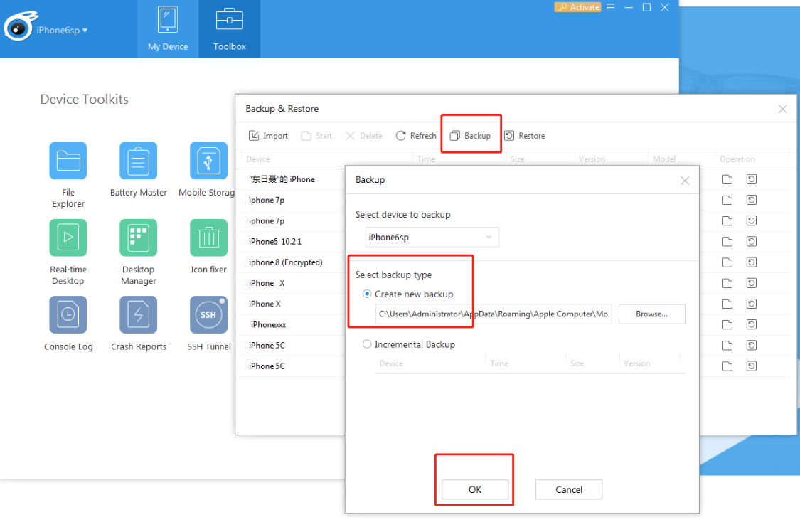This screenshot has width=800, height=532.
Task: Open folder icon in iPhone X row (no space)
Action: pyautogui.click(x=727, y=304)
